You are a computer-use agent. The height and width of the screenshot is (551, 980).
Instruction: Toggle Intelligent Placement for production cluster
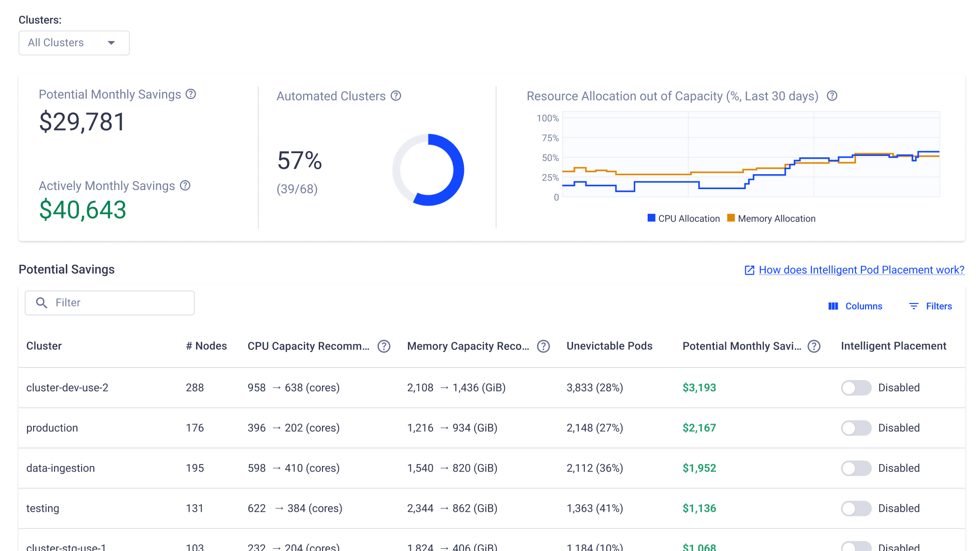tap(856, 428)
